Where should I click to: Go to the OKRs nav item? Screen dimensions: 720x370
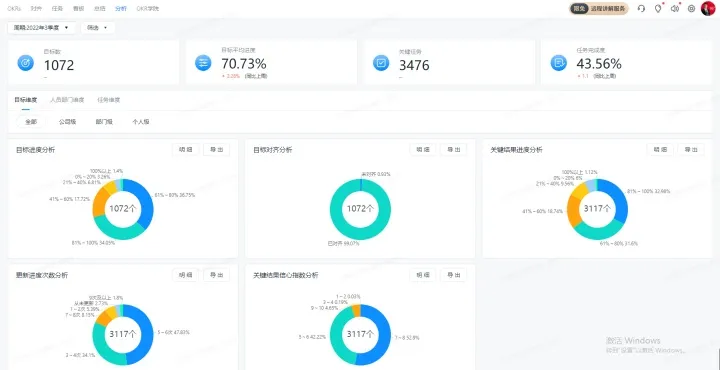click(14, 8)
